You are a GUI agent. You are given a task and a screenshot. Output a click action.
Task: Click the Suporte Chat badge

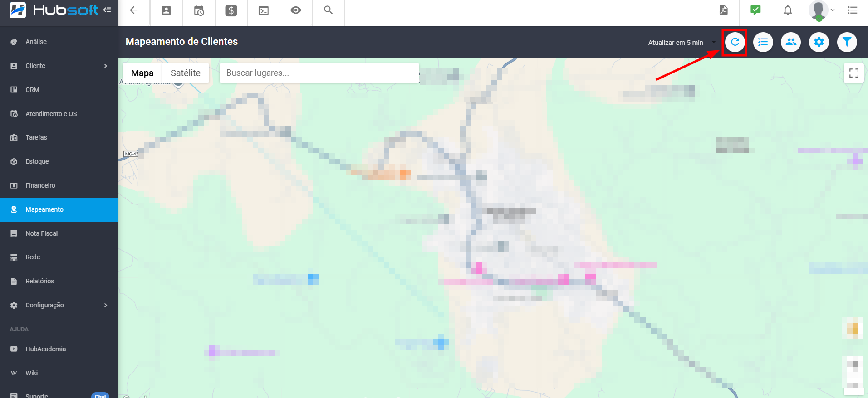point(100,395)
